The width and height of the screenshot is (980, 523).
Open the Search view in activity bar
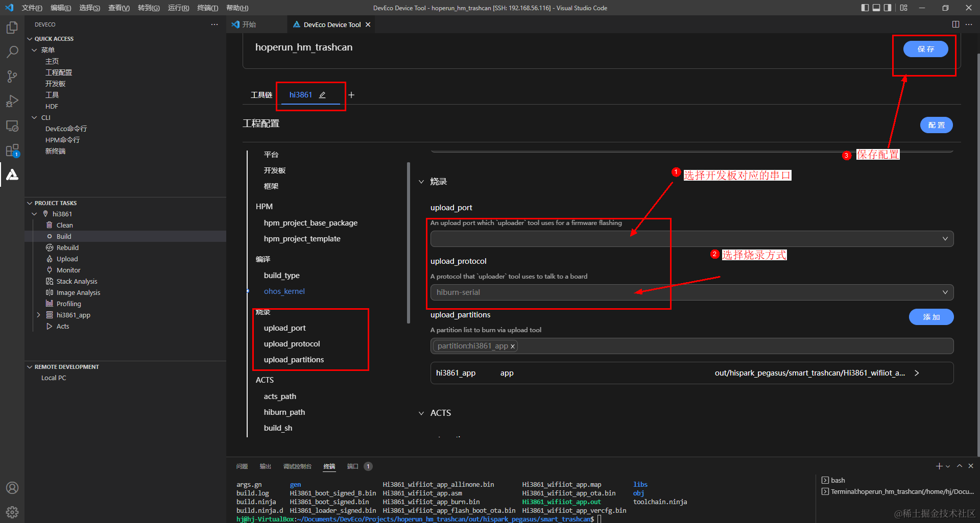click(12, 52)
